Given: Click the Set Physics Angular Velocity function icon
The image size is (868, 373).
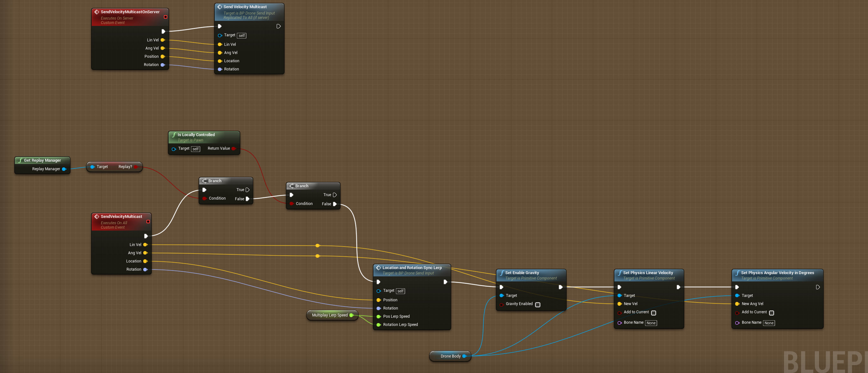Looking at the screenshot, I should click(737, 273).
